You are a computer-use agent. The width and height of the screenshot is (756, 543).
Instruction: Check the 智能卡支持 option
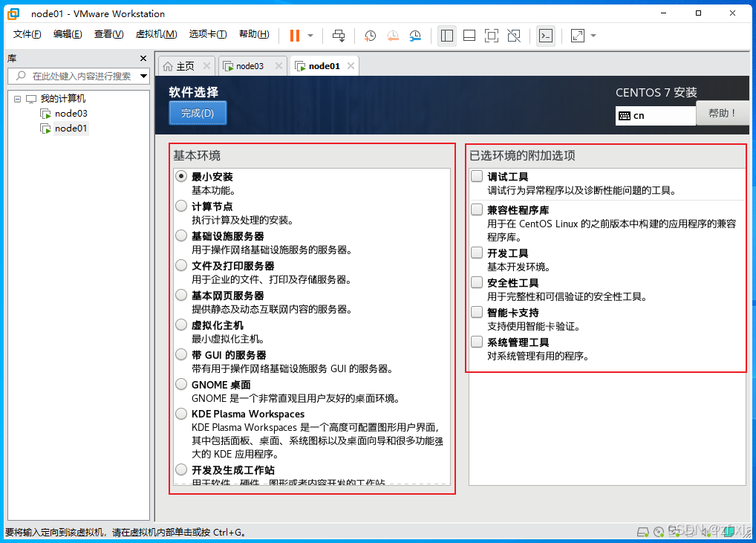pos(477,312)
